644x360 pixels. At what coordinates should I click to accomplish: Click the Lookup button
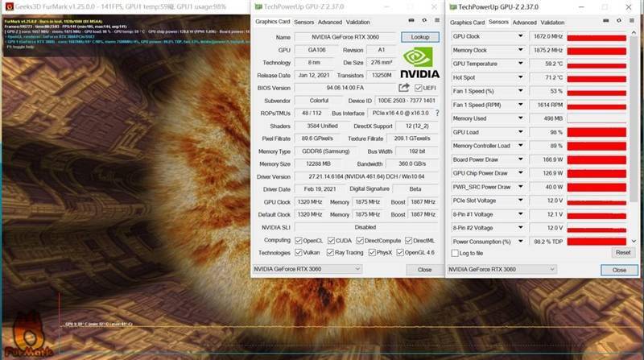(419, 37)
